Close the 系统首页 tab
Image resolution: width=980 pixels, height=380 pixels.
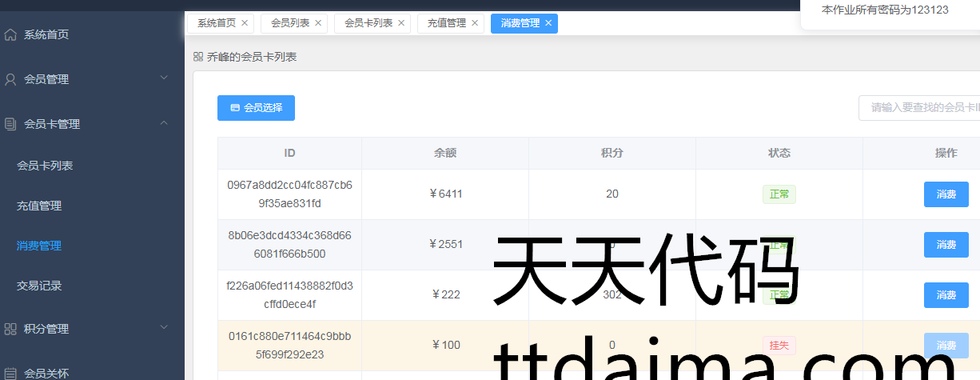(245, 23)
